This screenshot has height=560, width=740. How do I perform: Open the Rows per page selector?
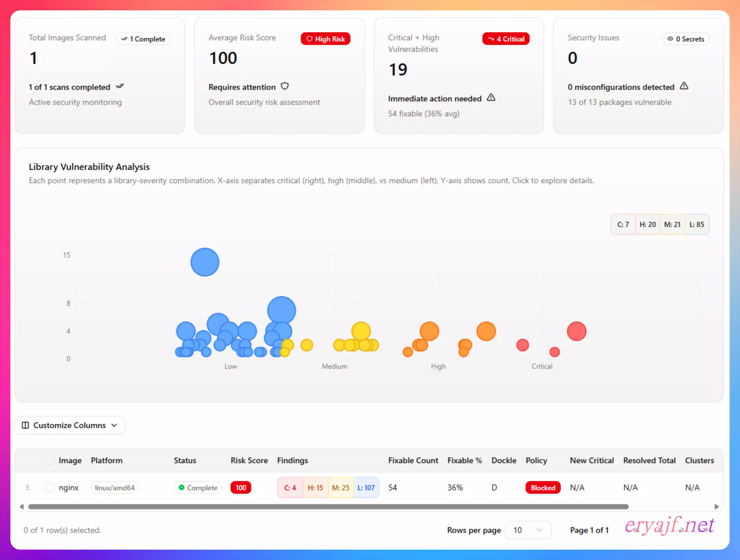528,530
